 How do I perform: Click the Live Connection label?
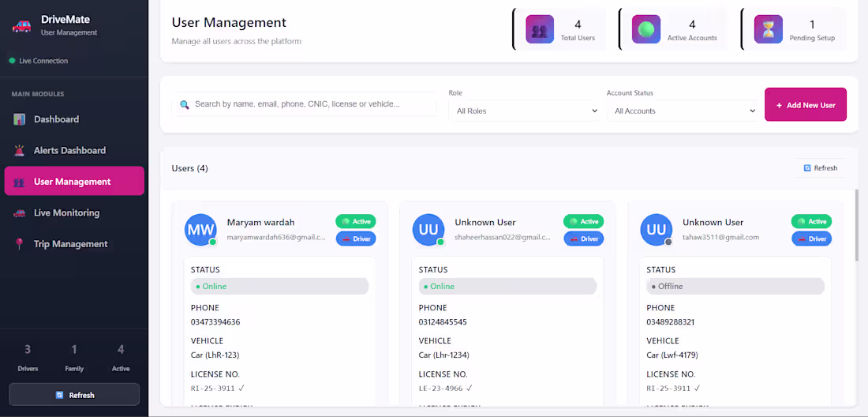click(x=43, y=61)
